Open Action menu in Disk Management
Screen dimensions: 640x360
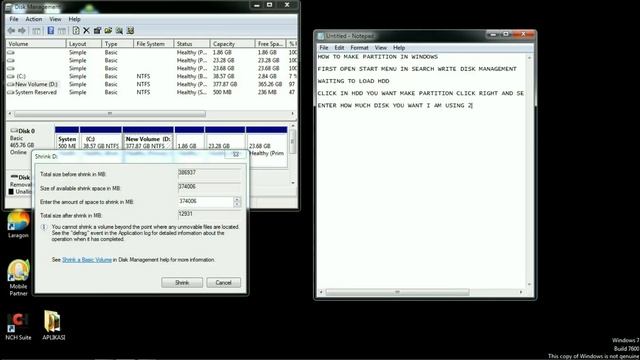coord(33,19)
